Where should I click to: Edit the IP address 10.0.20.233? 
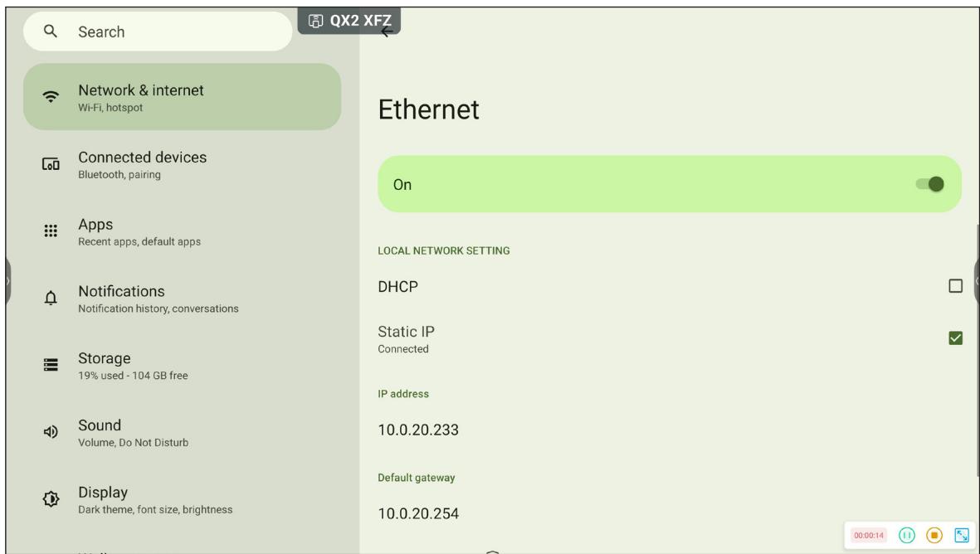(x=418, y=430)
